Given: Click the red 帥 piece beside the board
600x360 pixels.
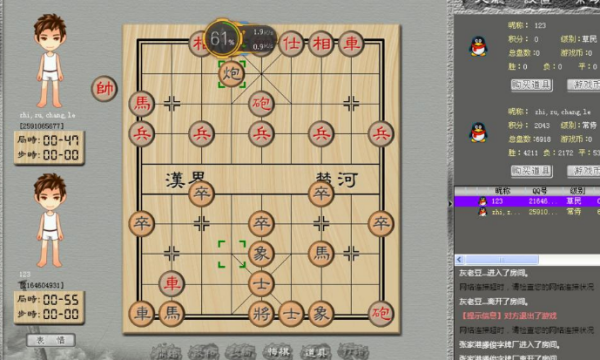Looking at the screenshot, I should coord(104,89).
